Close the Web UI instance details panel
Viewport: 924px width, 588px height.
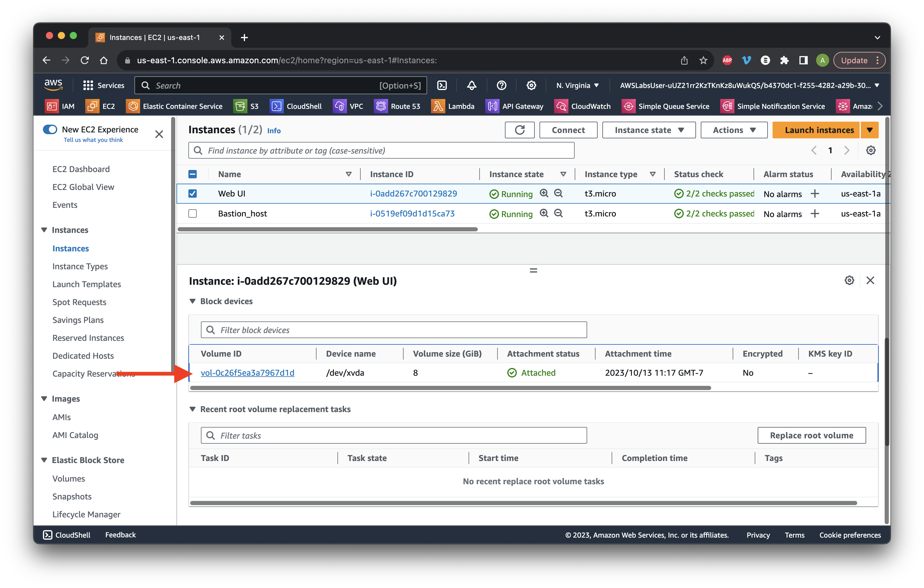point(870,281)
